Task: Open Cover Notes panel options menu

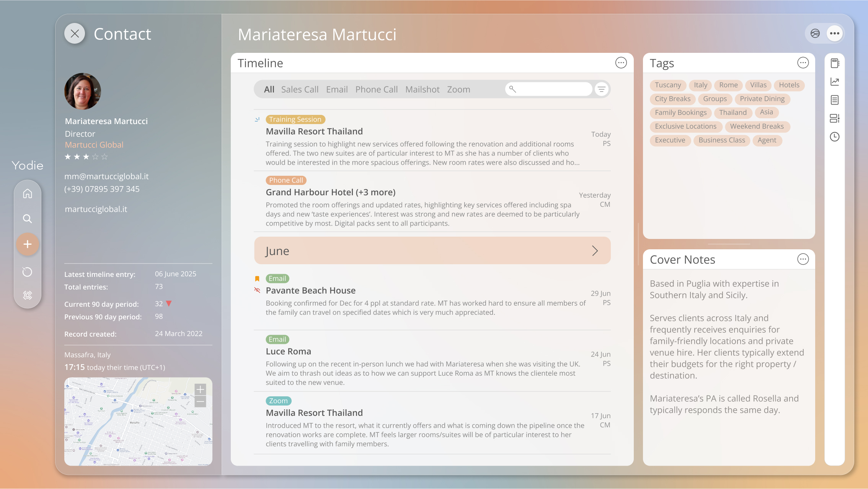Action: pyautogui.click(x=803, y=259)
